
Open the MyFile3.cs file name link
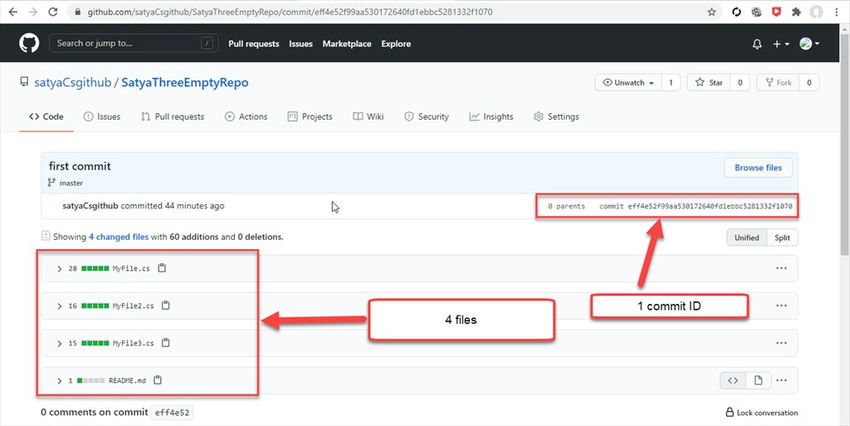pos(133,343)
